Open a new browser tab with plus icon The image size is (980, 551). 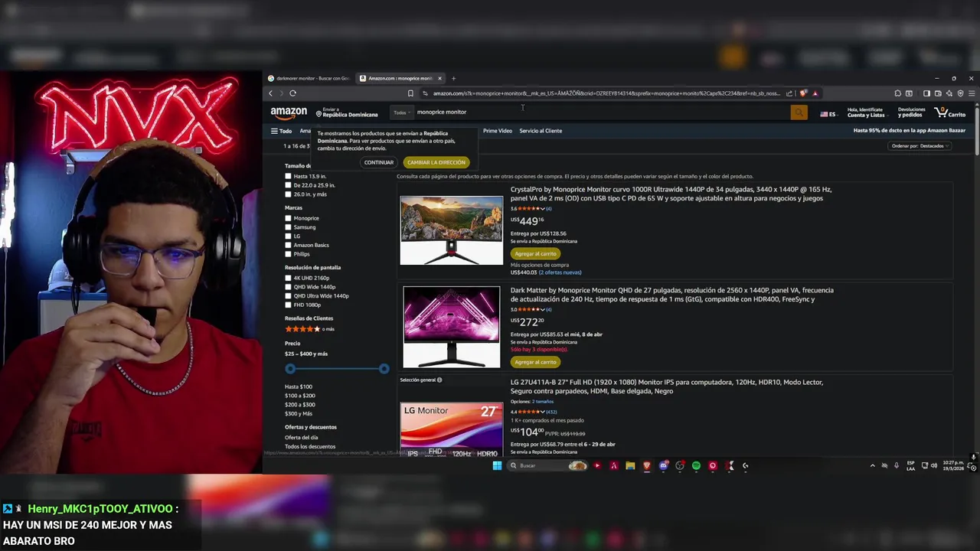point(453,78)
